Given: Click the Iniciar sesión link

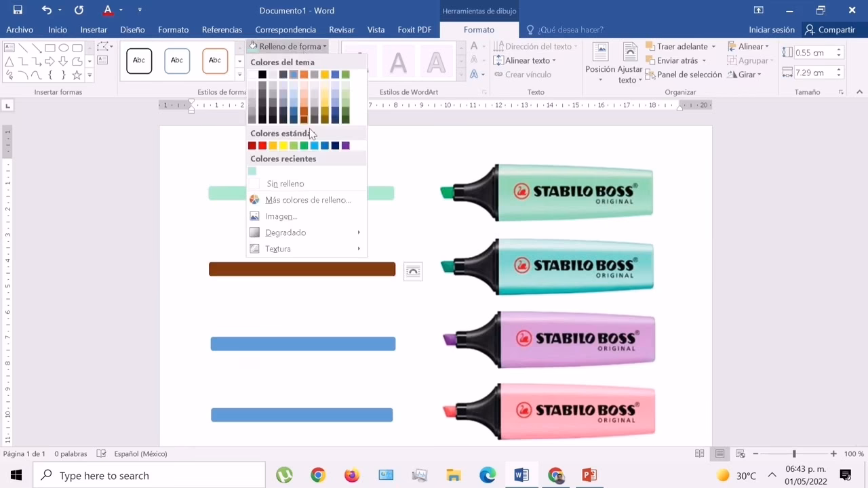Looking at the screenshot, I should point(771,30).
